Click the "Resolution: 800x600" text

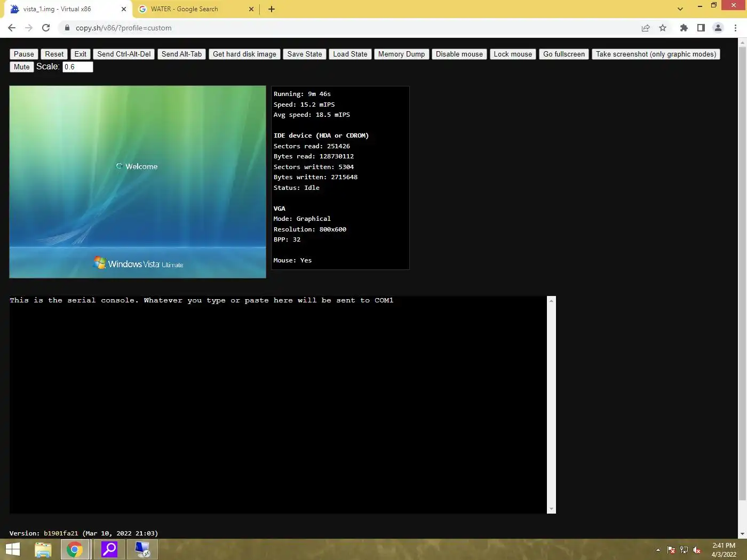coord(310,229)
